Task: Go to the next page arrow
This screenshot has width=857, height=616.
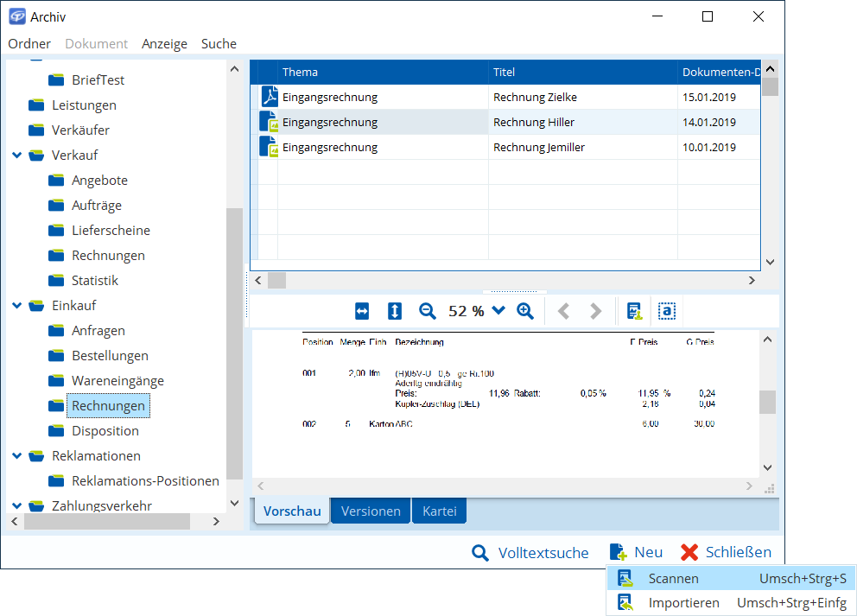Action: pos(595,311)
